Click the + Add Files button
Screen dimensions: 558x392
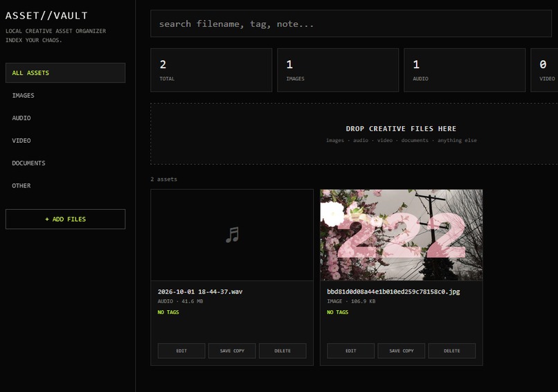click(x=66, y=220)
